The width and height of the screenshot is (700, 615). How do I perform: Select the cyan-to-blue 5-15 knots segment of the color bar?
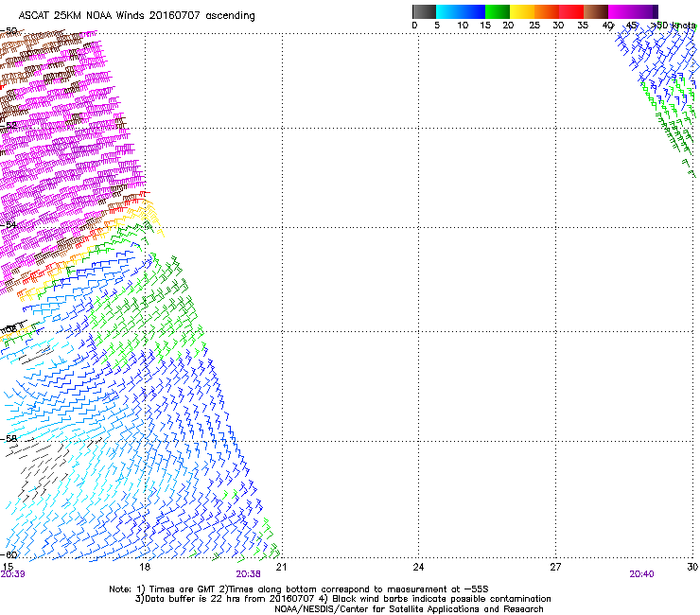click(x=461, y=11)
